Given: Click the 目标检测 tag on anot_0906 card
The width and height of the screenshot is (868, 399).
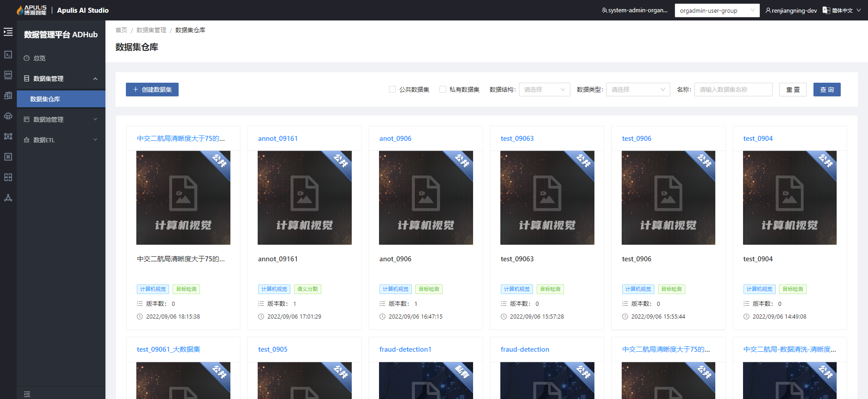Looking at the screenshot, I should click(x=429, y=289).
